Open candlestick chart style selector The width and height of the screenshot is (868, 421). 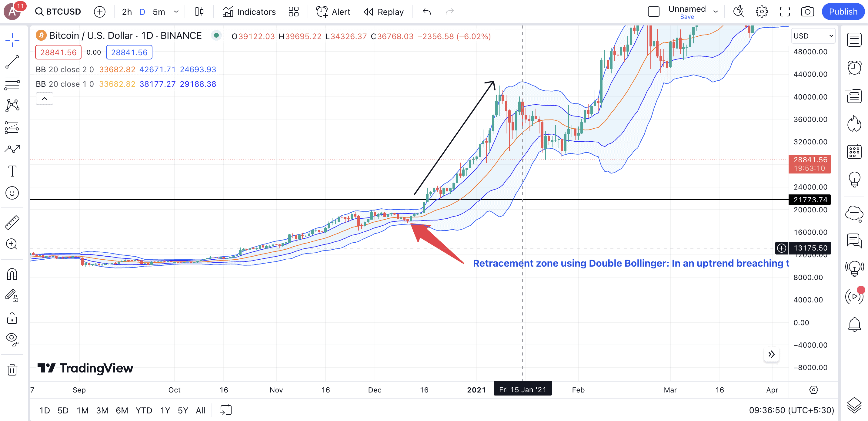tap(199, 12)
